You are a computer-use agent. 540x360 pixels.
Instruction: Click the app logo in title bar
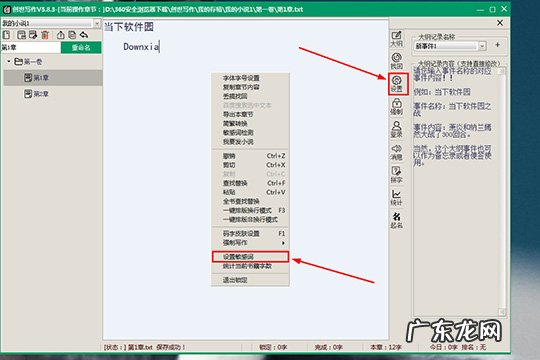pyautogui.click(x=7, y=9)
